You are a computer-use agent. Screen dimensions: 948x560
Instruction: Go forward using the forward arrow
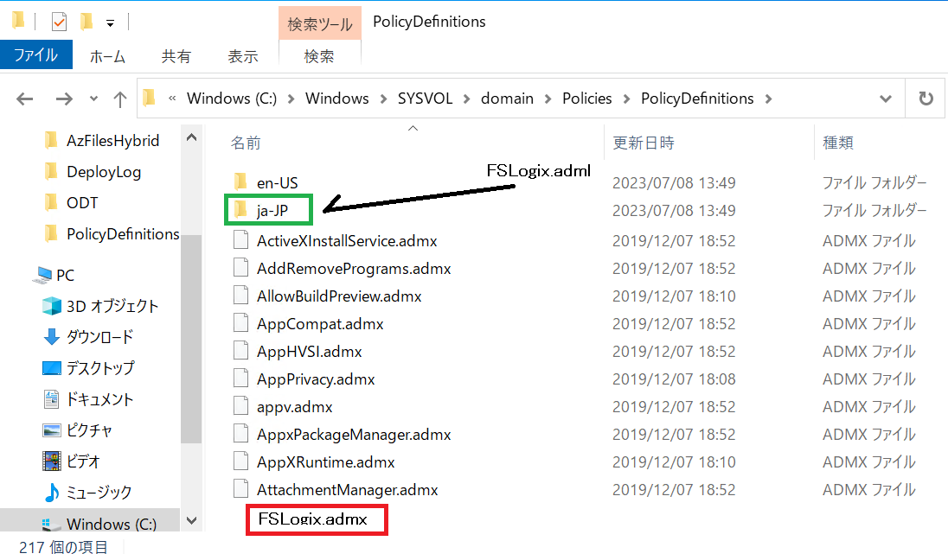click(x=64, y=99)
